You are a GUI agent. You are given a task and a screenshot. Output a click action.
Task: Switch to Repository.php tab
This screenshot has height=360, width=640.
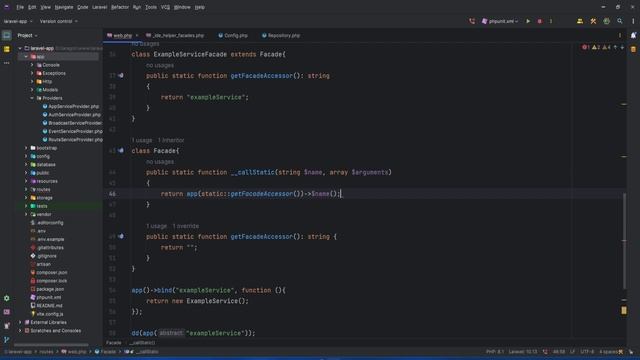coord(281,36)
